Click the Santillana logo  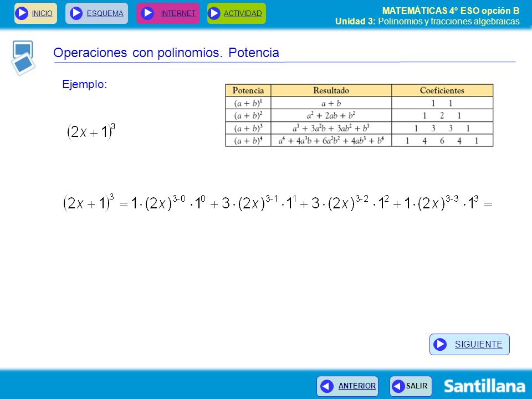(x=484, y=386)
